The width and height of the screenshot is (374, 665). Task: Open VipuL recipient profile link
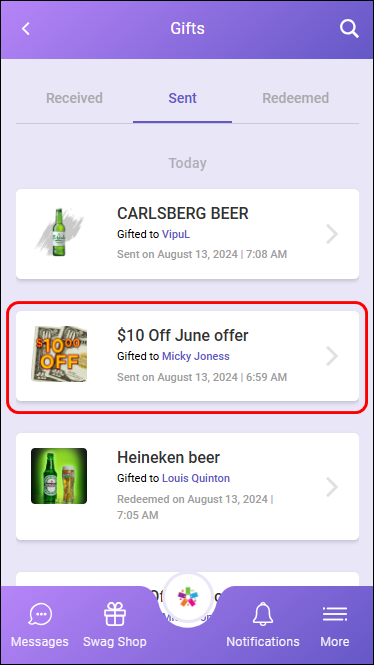tap(176, 234)
